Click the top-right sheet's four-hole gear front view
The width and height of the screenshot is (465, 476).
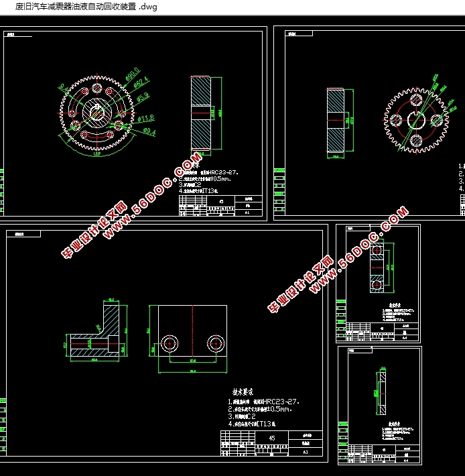(x=415, y=120)
